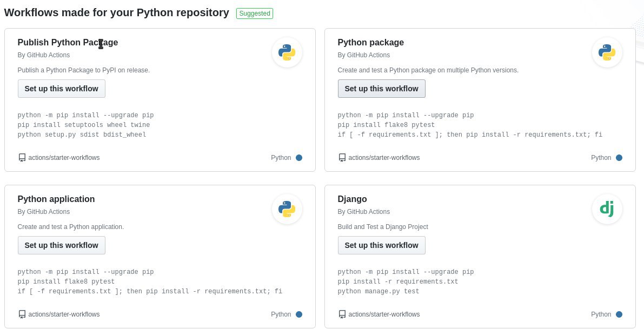Open actions/starter-workflows link in Python package card
The image size is (644, 336).
tap(384, 158)
